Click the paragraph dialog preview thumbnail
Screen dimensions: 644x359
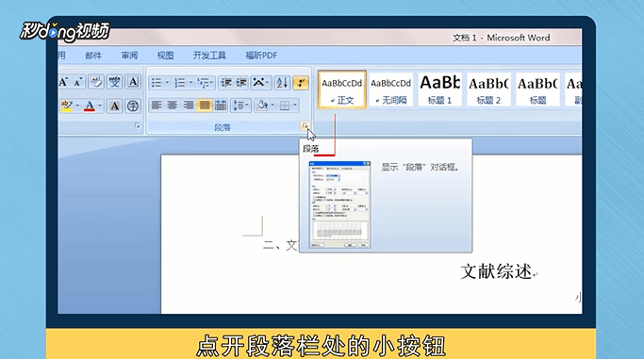coord(339,204)
